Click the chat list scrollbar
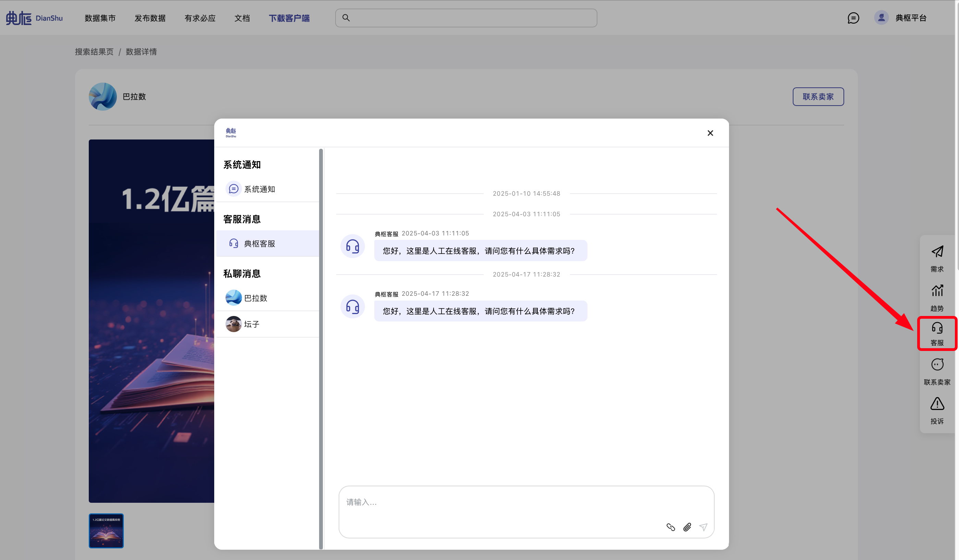Screen dimensions: 959x560 (x=321, y=348)
